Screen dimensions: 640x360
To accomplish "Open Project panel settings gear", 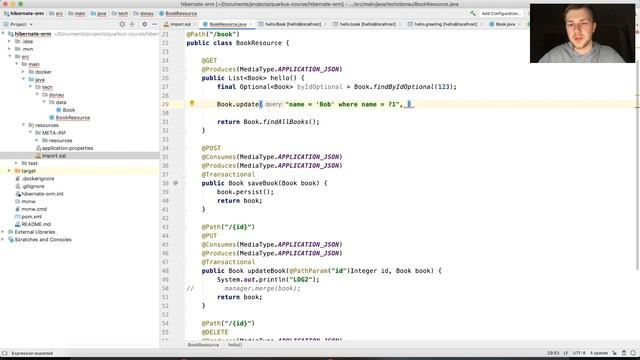I will [144, 24].
